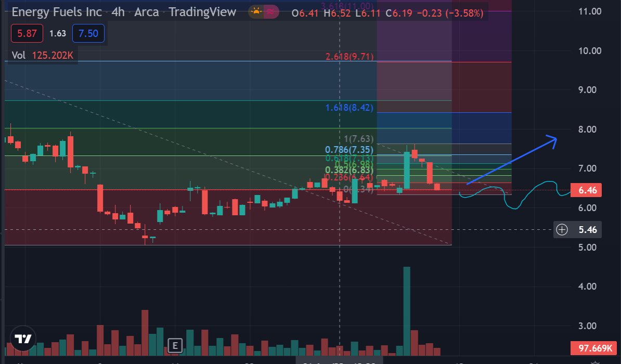Click the 8.00 price axis label
This screenshot has width=621, height=364.
pyautogui.click(x=587, y=129)
